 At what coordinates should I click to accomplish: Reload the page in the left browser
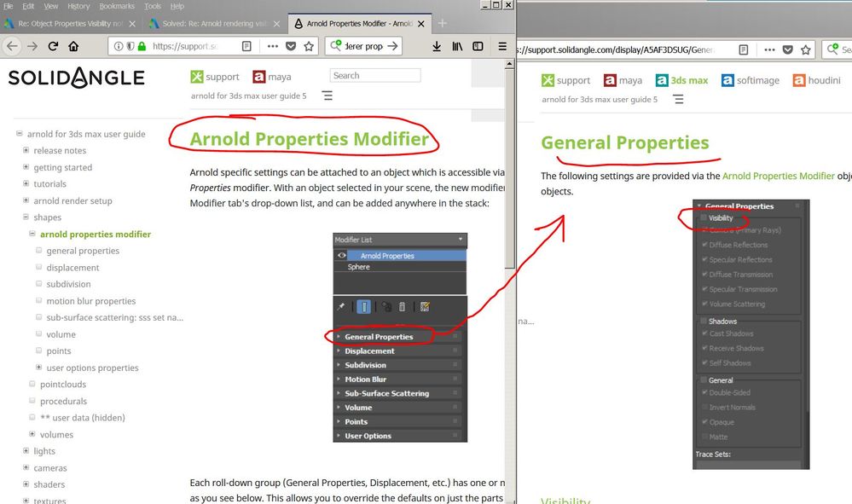(53, 46)
